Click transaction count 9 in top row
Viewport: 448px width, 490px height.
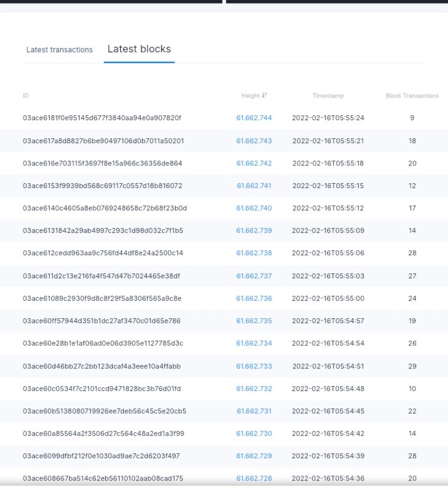click(x=412, y=118)
